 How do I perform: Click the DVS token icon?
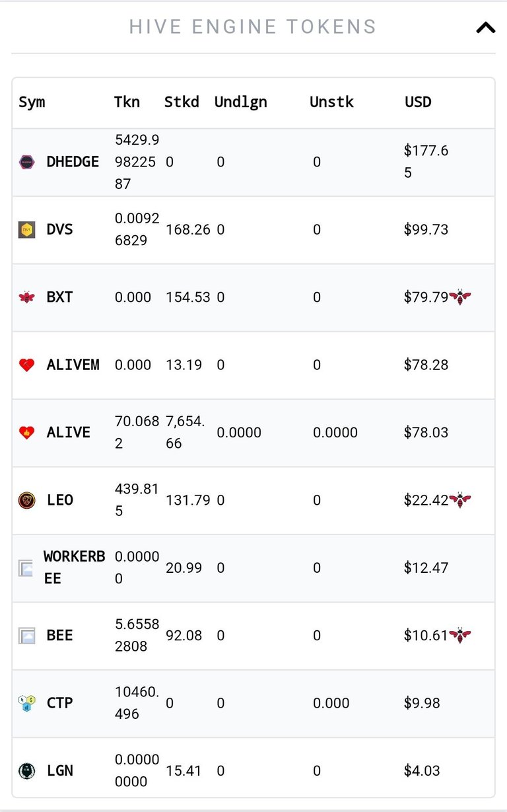pos(26,230)
